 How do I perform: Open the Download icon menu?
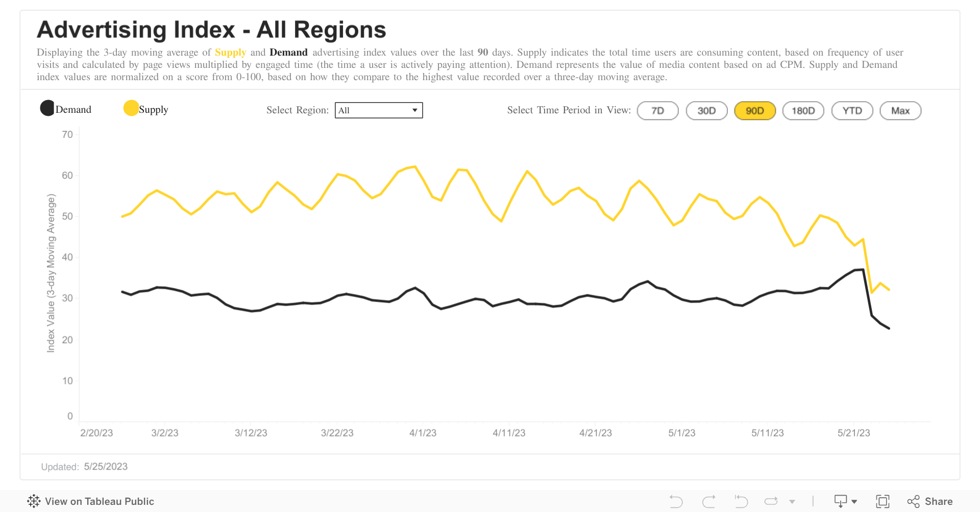coord(840,501)
